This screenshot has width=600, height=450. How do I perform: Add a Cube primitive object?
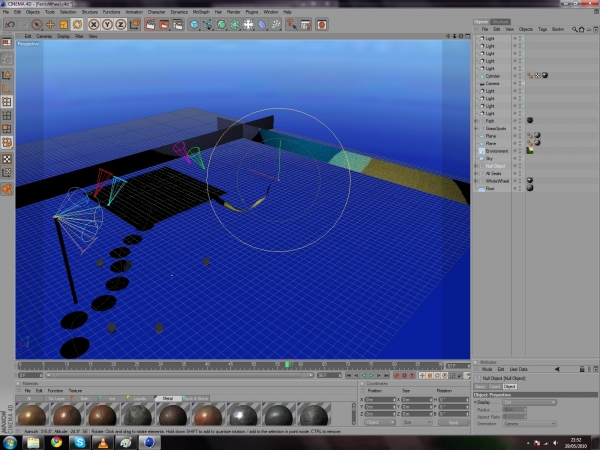(x=194, y=25)
